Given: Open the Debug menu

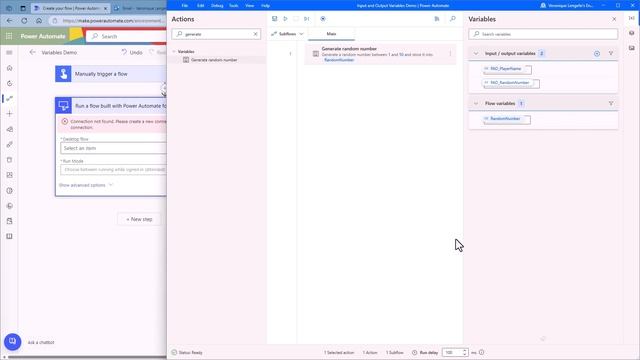Looking at the screenshot, I should [217, 6].
